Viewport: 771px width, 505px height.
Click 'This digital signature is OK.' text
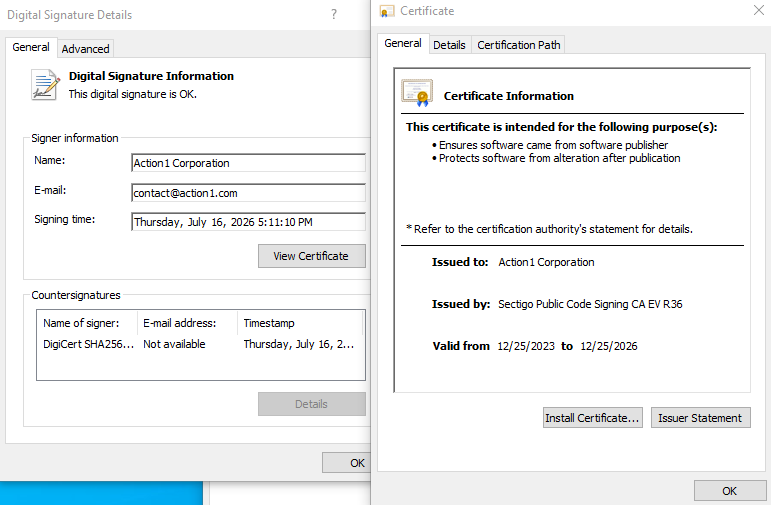133,94
